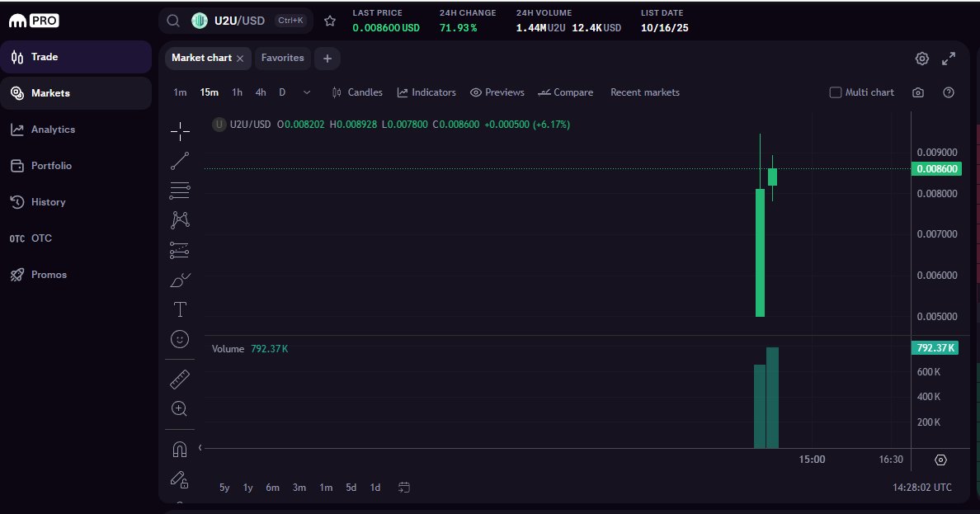This screenshot has width=980, height=514.
Task: Open chart settings gear icon
Action: pyautogui.click(x=922, y=58)
